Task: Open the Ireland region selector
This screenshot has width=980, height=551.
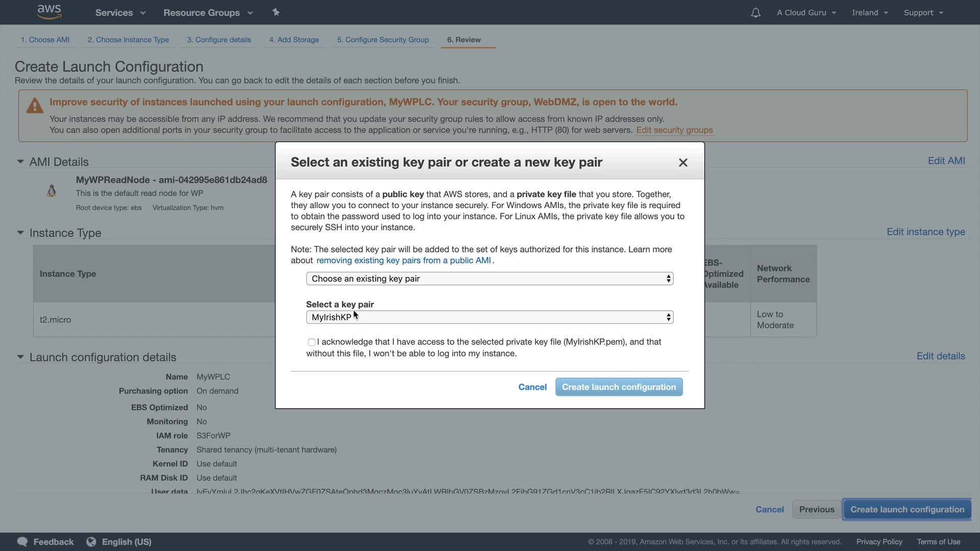Action: tap(870, 13)
